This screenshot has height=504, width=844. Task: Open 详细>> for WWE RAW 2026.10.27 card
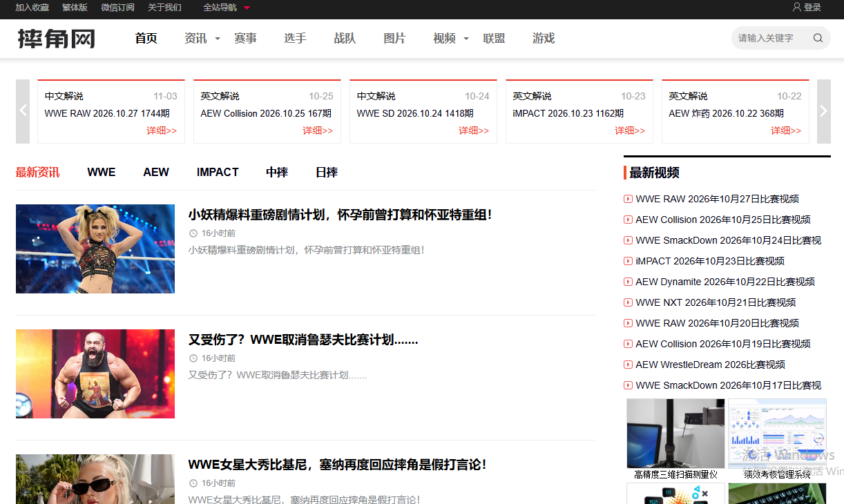coord(162,130)
